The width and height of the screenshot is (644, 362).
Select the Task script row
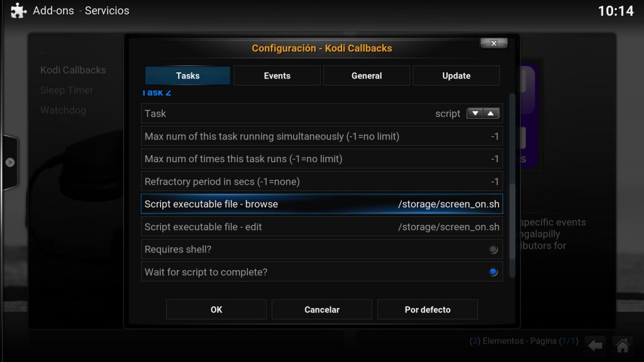[321, 114]
